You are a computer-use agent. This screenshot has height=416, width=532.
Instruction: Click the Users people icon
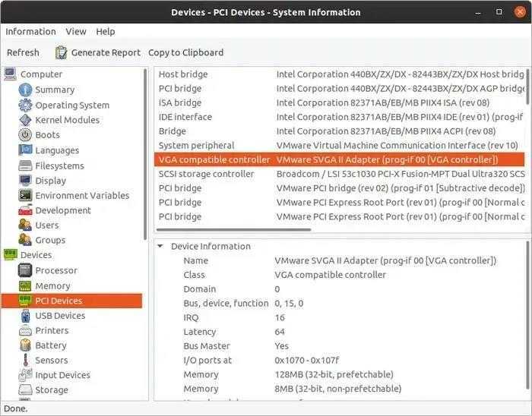tap(25, 225)
